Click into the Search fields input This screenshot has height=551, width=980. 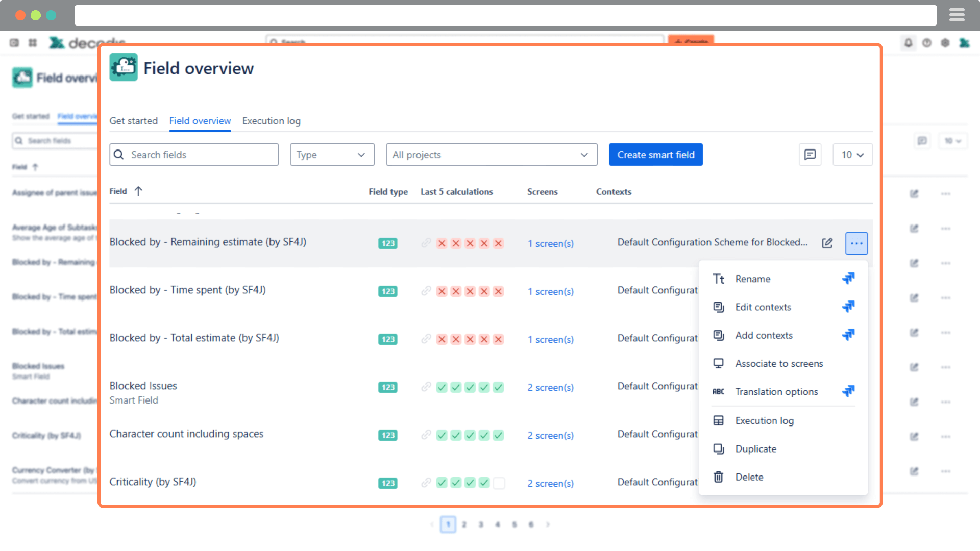[194, 155]
